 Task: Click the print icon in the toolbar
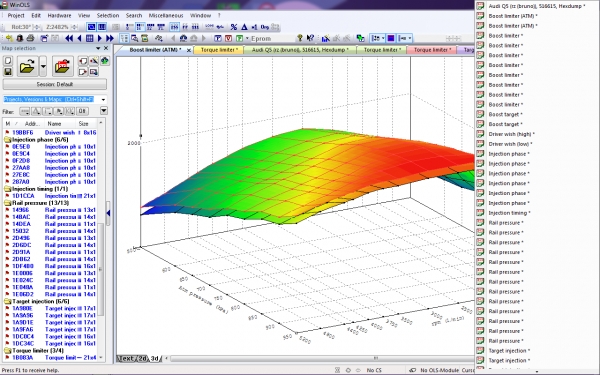click(x=31, y=38)
